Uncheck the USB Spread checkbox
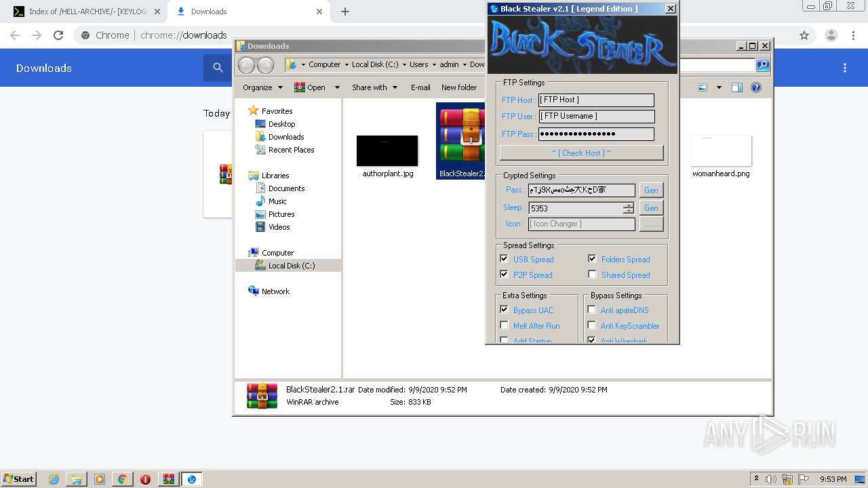This screenshot has height=488, width=868. [x=504, y=259]
